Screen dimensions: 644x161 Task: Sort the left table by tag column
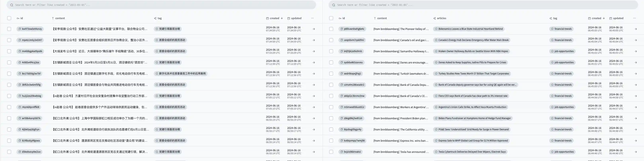coord(159,18)
